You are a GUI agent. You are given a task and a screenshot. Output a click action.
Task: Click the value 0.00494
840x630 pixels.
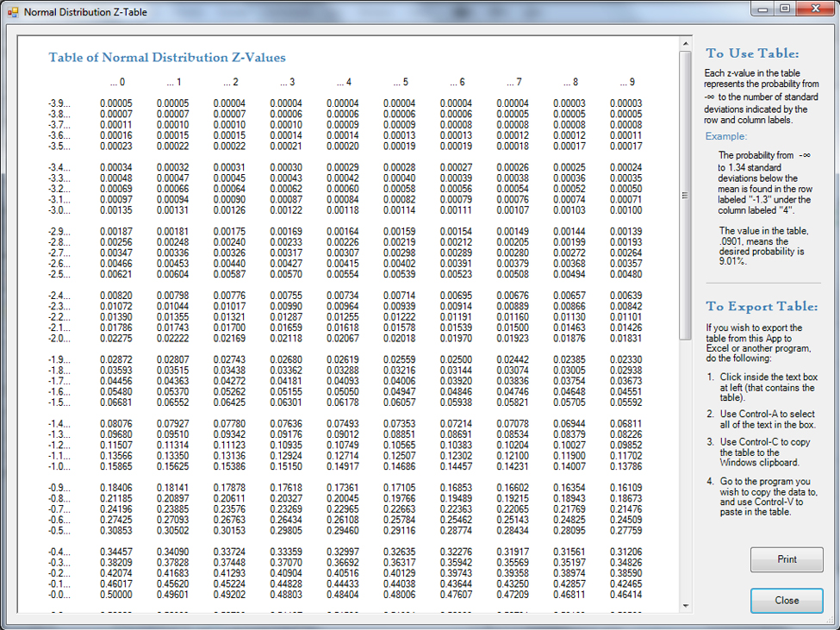pos(569,274)
